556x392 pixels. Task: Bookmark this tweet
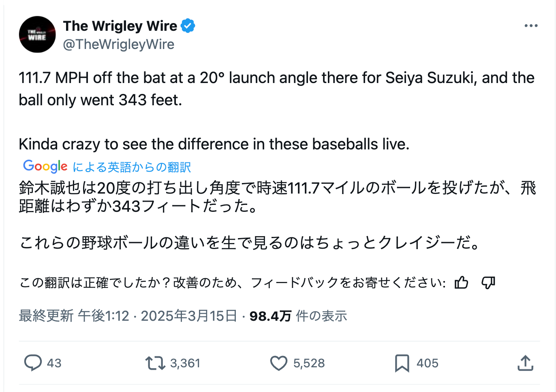click(x=402, y=363)
